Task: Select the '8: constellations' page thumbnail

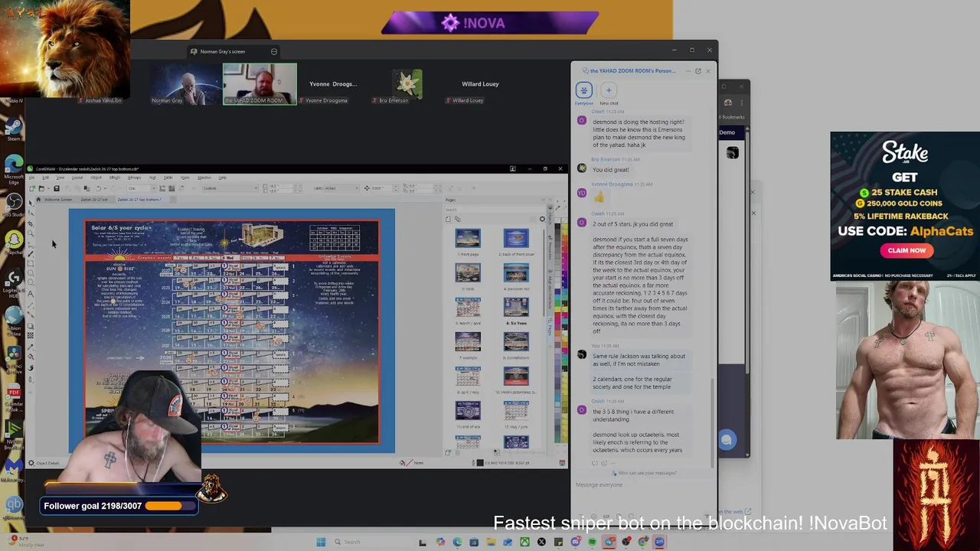Action: [x=516, y=341]
